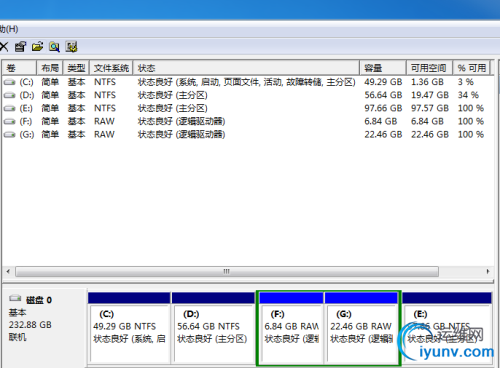
Task: Click NTFS file system cell for (C:)
Action: [105, 82]
